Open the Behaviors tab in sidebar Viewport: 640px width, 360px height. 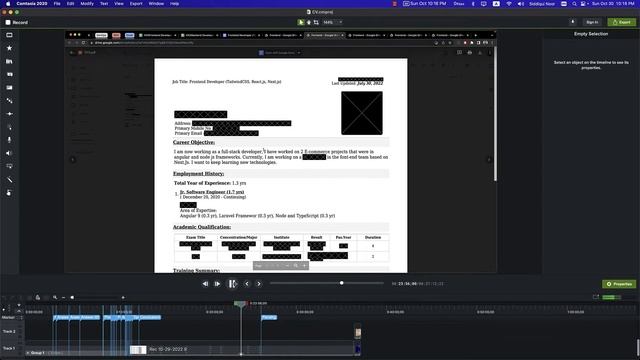9,100
